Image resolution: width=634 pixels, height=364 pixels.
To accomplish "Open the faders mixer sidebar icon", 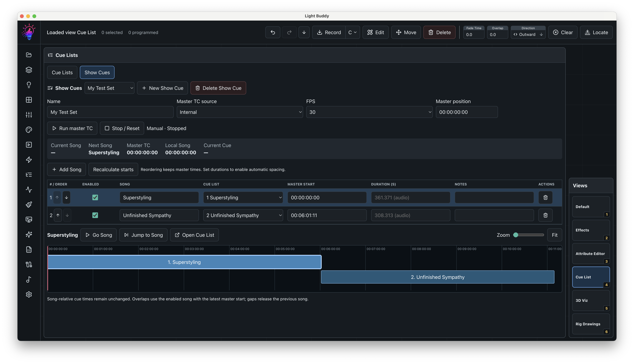I will pos(29,115).
